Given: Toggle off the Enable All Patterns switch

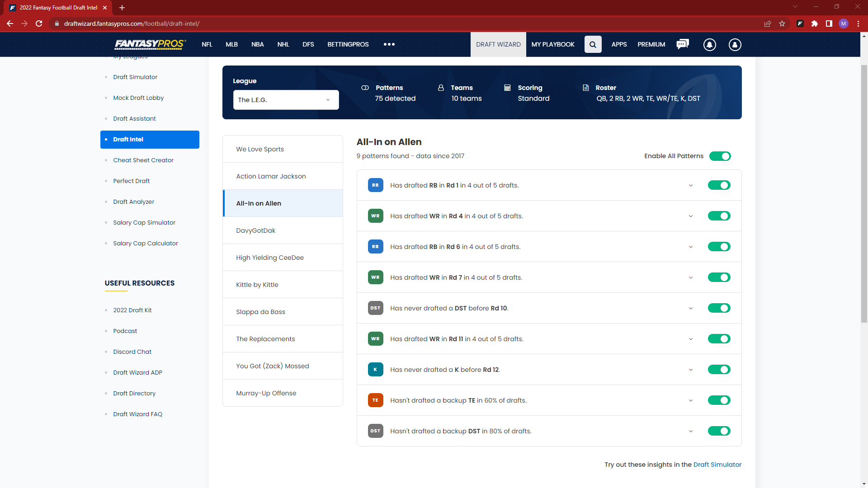Looking at the screenshot, I should point(720,156).
